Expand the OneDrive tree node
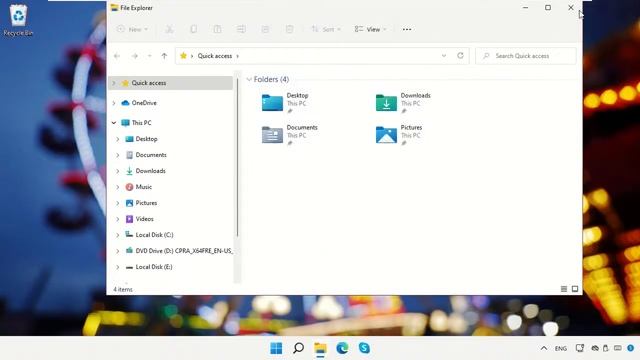 114,103
